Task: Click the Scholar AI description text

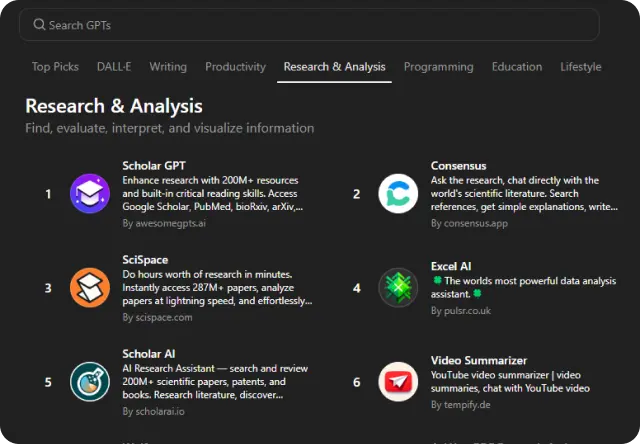Action: (215, 382)
